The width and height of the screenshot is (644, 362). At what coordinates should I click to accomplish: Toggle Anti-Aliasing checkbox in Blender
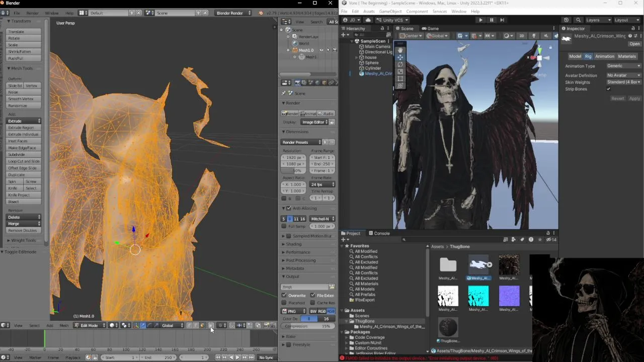pyautogui.click(x=288, y=208)
